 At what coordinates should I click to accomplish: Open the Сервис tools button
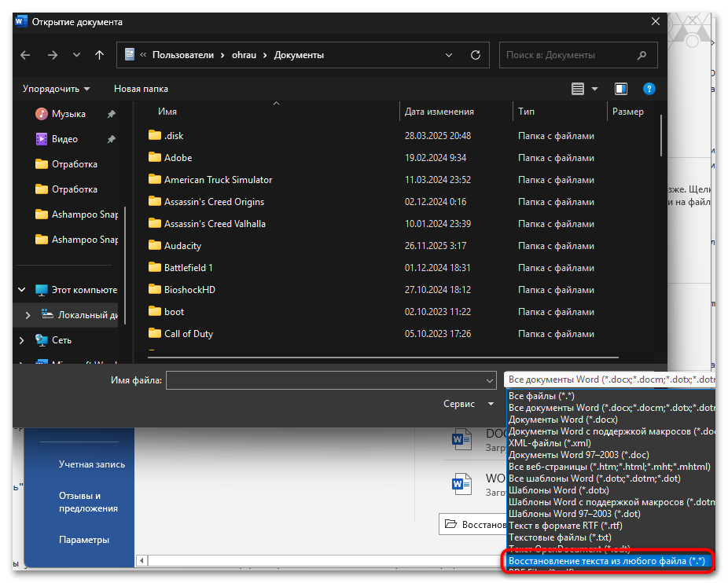(468, 404)
